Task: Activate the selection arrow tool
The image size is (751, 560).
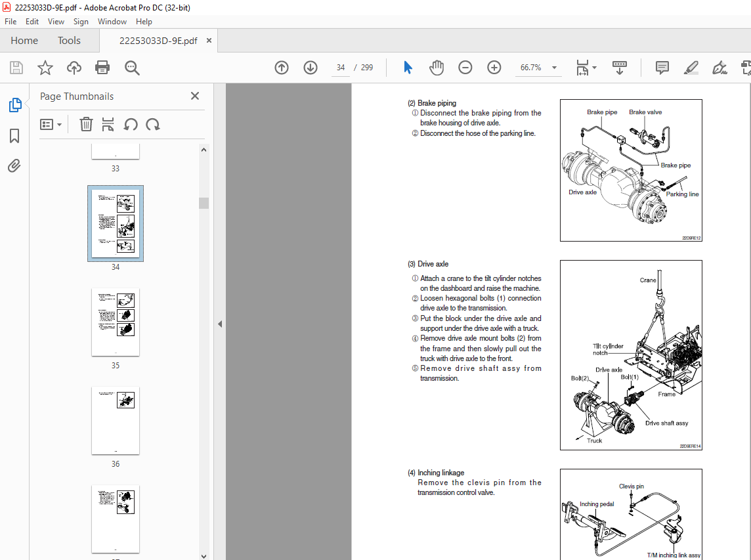Action: coord(408,68)
